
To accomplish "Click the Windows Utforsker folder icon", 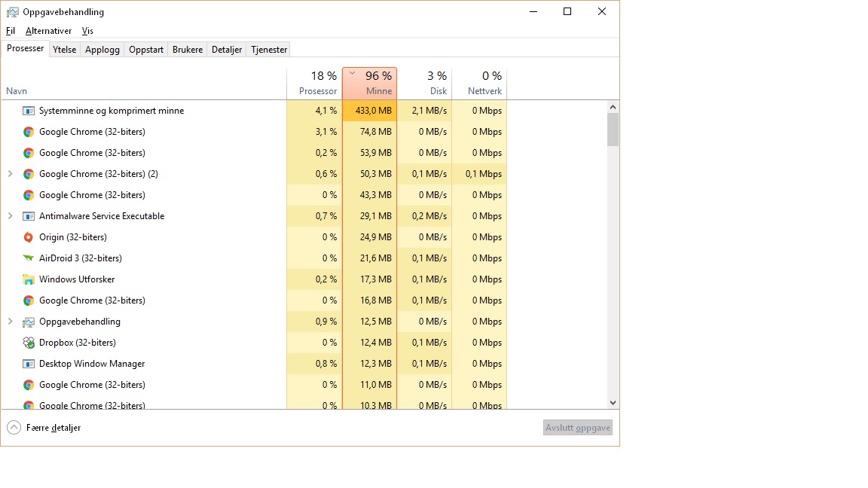I will point(28,279).
